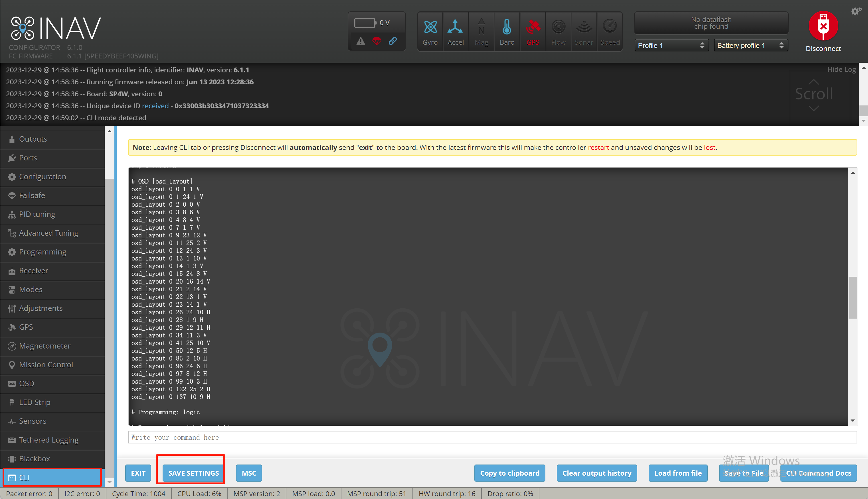
Task: Click the red Disconnect USB icon
Action: click(x=823, y=26)
